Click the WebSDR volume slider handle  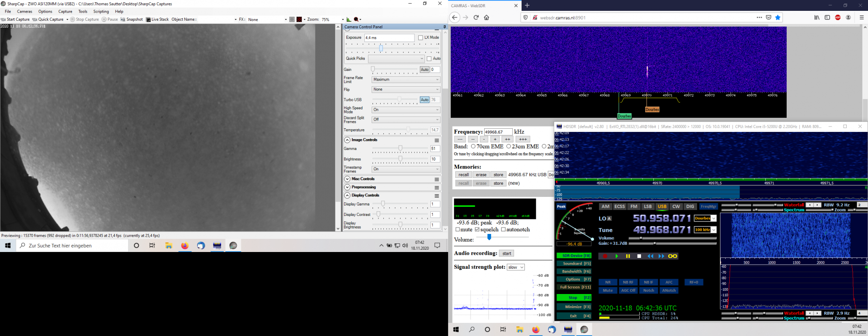(x=489, y=237)
